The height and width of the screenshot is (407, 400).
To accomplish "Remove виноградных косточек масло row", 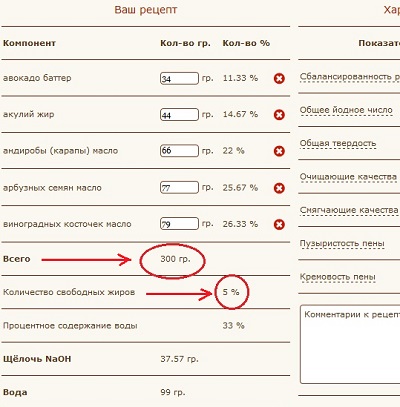I will (279, 225).
